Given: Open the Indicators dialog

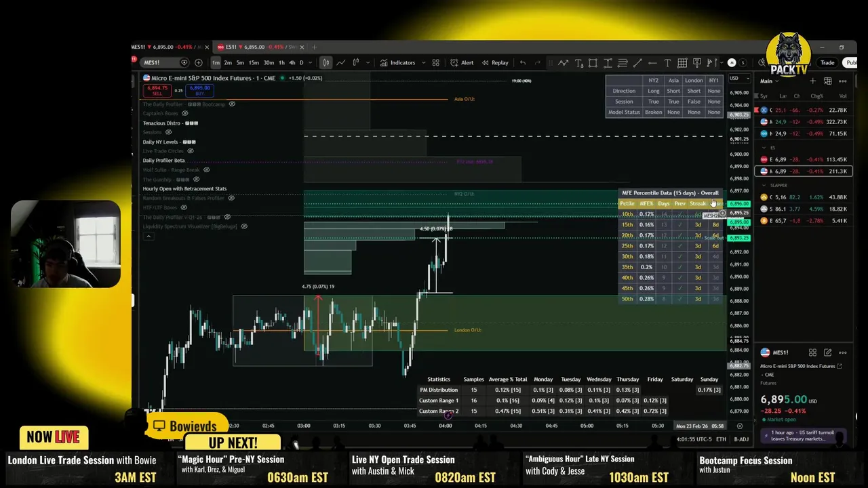Looking at the screenshot, I should (x=398, y=62).
